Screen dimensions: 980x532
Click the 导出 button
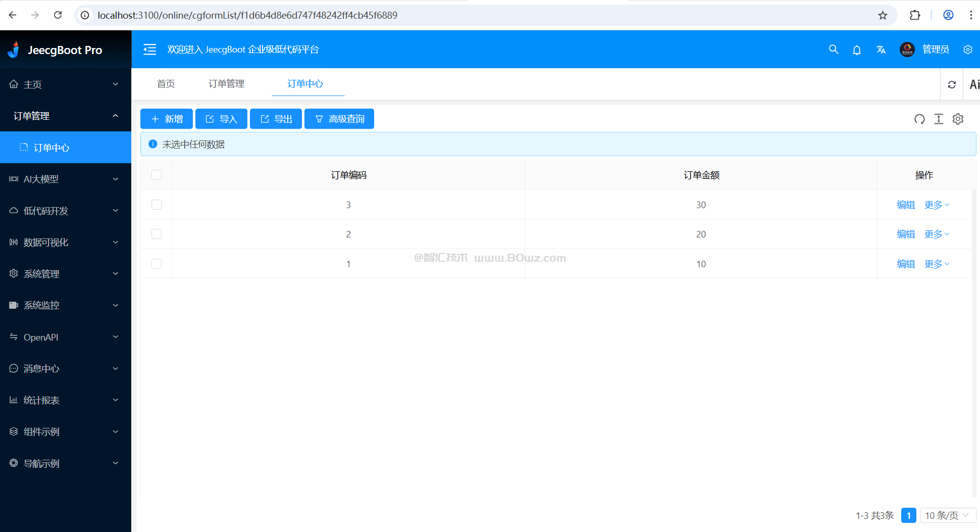pos(276,119)
